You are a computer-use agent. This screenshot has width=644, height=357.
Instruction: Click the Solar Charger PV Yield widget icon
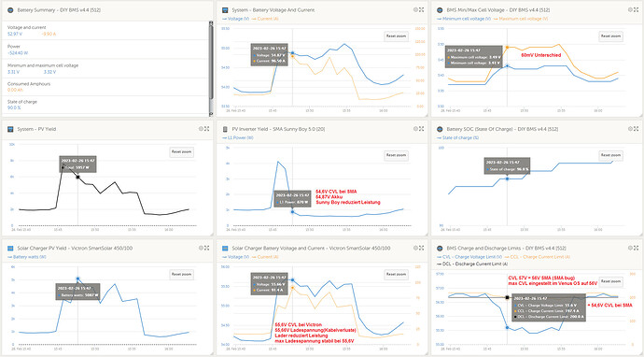[x=10, y=249]
